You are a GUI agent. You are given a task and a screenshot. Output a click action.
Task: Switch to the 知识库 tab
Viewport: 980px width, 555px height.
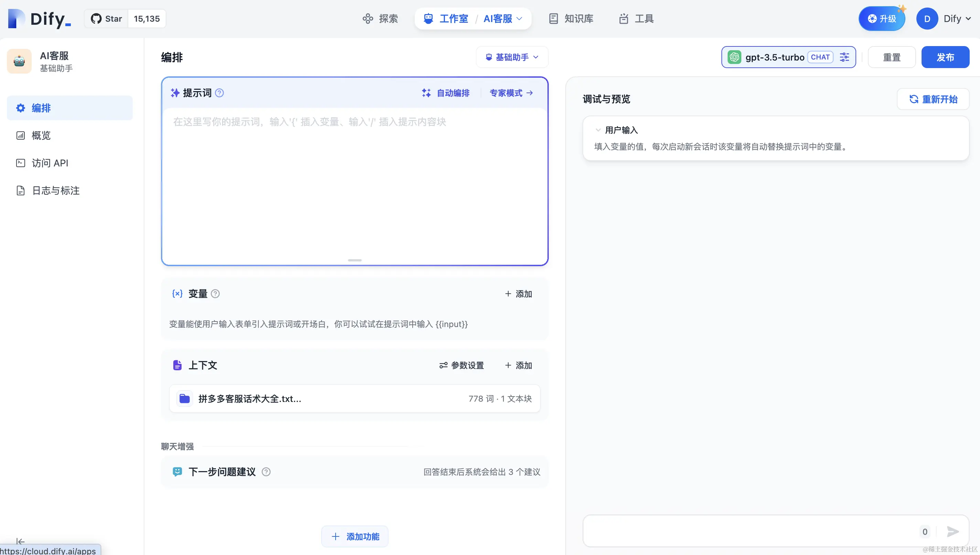(x=571, y=19)
